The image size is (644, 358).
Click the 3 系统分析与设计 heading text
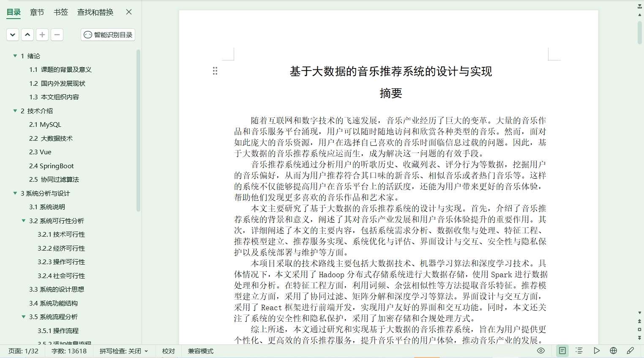point(45,193)
